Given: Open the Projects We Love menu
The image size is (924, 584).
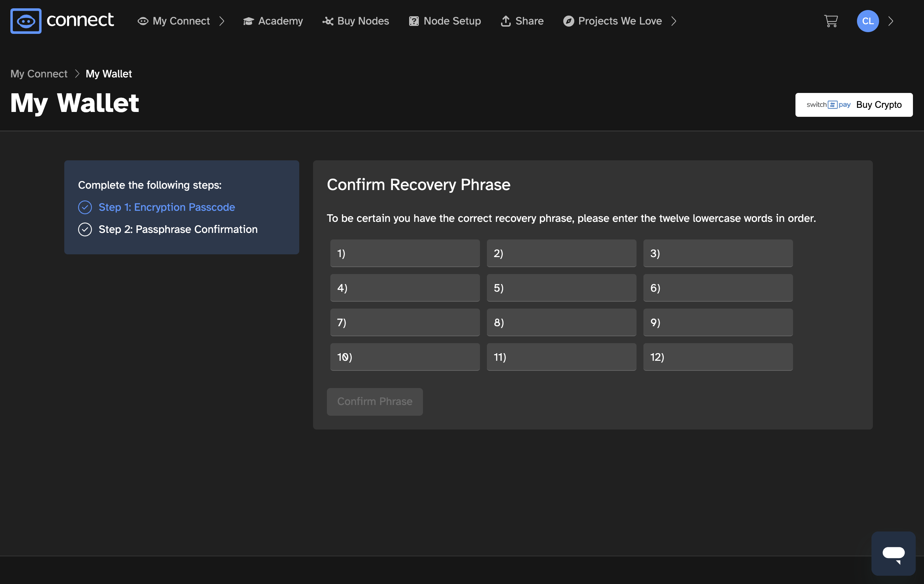Looking at the screenshot, I should click(x=620, y=21).
